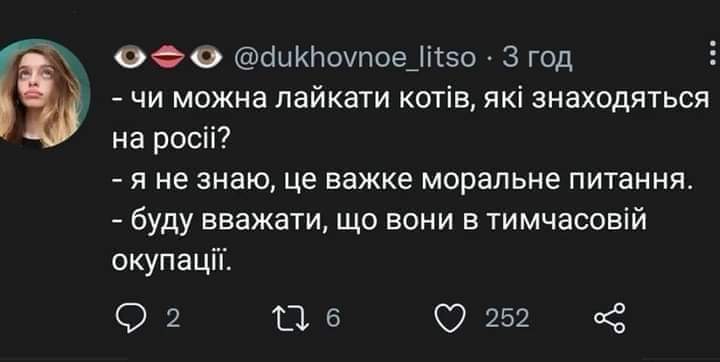Click the right eye emoji in display name
The image size is (720, 362).
(206, 58)
